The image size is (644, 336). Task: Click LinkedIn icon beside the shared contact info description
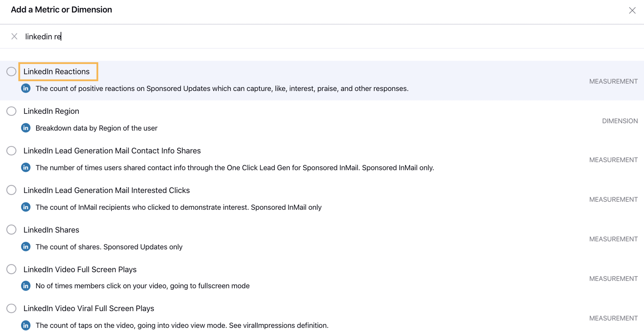pyautogui.click(x=26, y=167)
